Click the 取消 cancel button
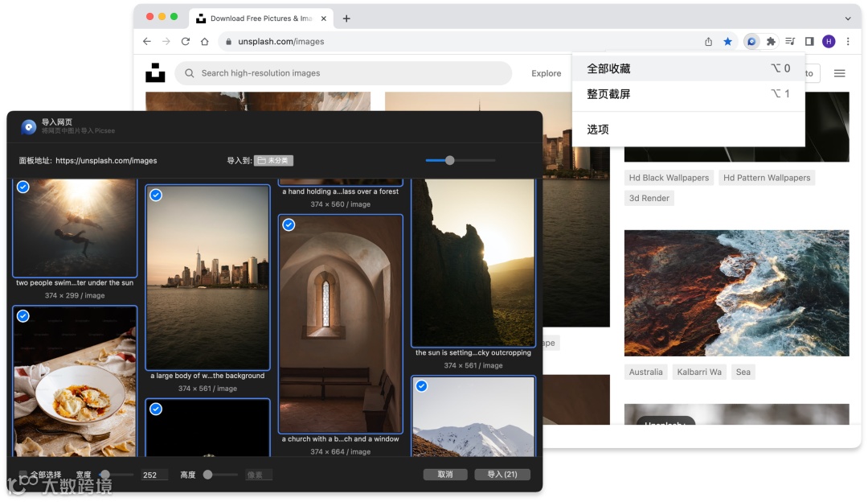The width and height of the screenshot is (868, 502). point(445,475)
